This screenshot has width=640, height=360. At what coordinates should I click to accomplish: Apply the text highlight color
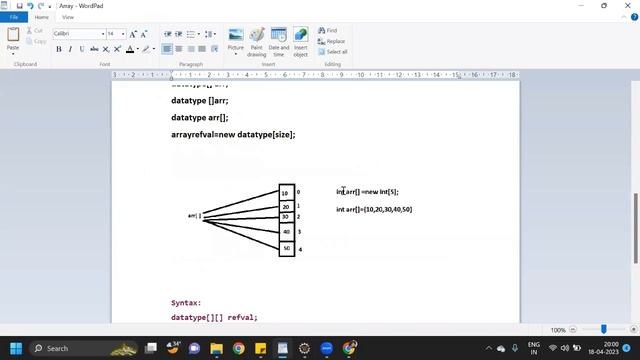tap(146, 49)
